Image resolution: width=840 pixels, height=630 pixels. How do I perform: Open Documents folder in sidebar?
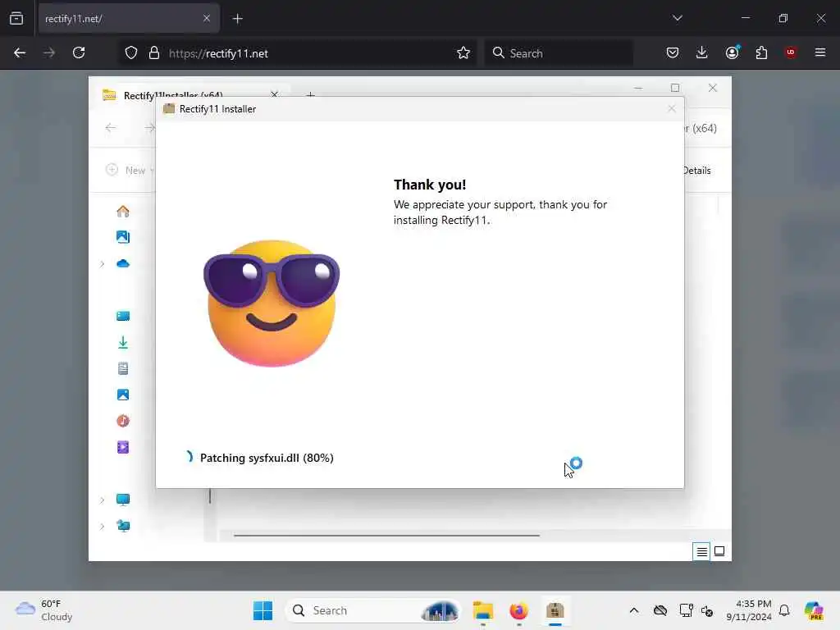pyautogui.click(x=123, y=368)
